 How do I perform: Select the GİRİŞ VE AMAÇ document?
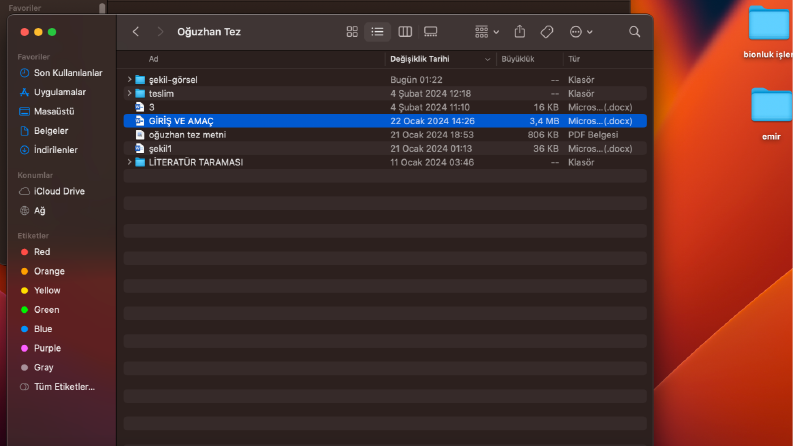[x=385, y=121]
